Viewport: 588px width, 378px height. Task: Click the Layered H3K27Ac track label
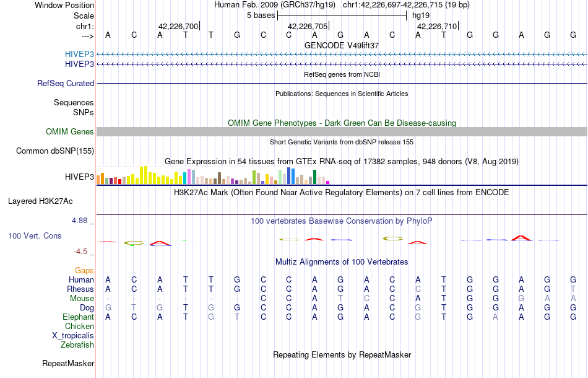(40, 201)
